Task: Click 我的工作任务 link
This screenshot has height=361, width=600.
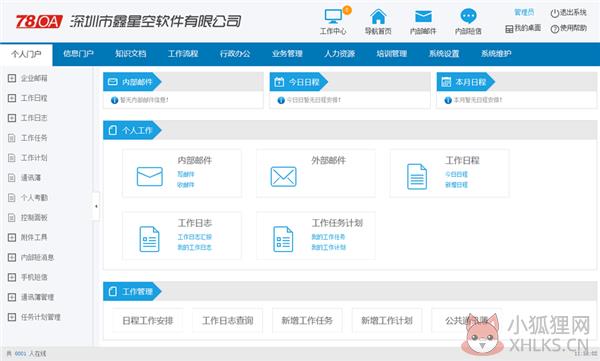Action: pos(328,237)
